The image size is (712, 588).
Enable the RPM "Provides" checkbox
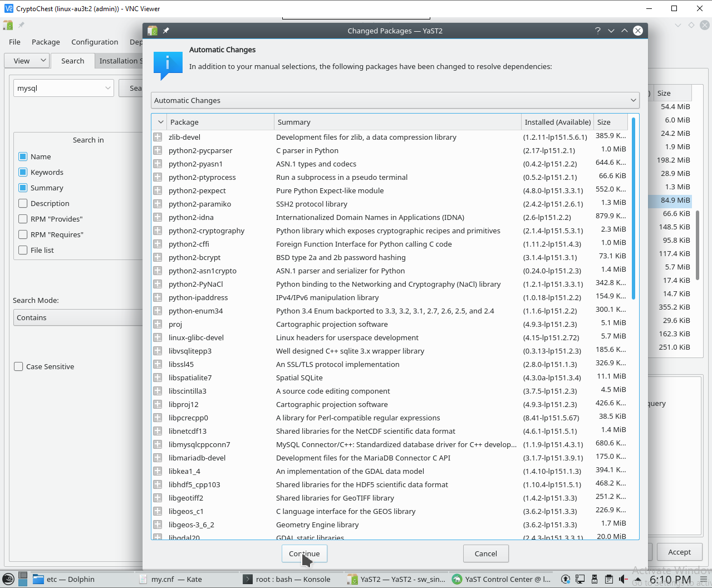[23, 219]
